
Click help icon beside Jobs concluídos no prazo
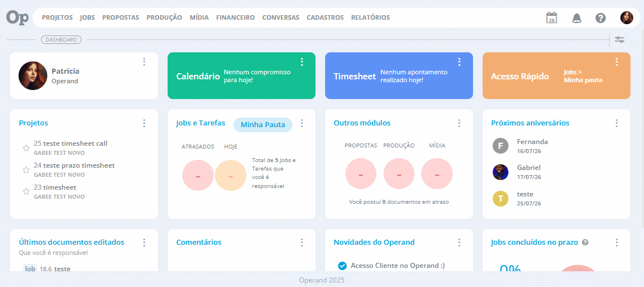point(586,242)
